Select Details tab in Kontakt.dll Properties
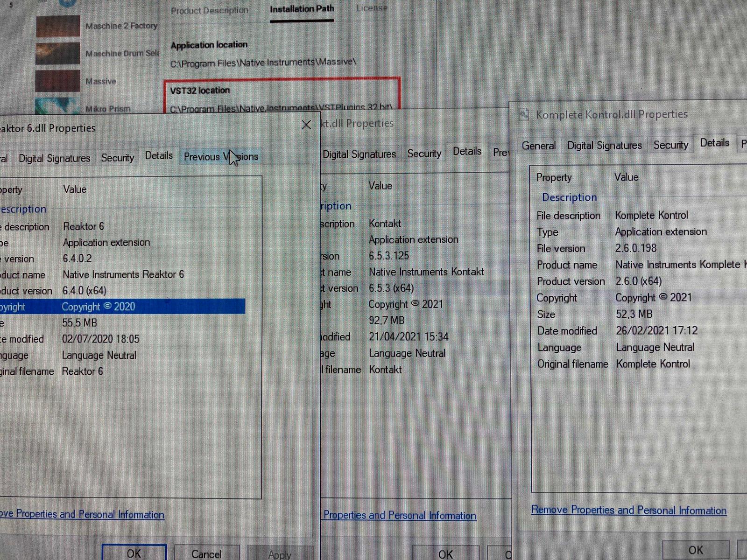The width and height of the screenshot is (747, 560). 467,151
